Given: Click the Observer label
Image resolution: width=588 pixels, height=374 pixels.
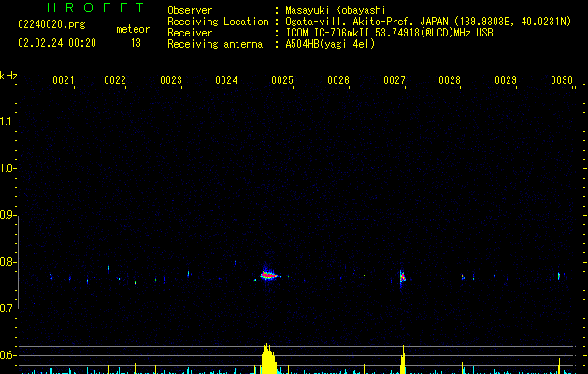Looking at the screenshot, I should coord(190,10).
